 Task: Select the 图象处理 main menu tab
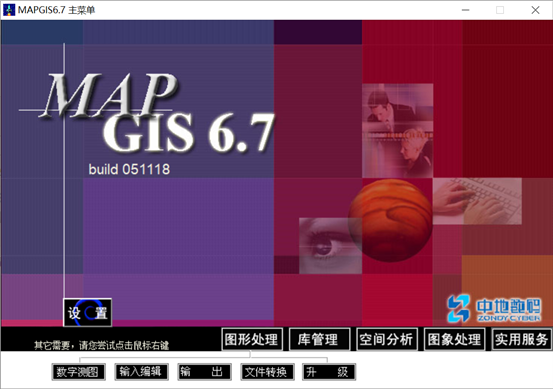454,339
